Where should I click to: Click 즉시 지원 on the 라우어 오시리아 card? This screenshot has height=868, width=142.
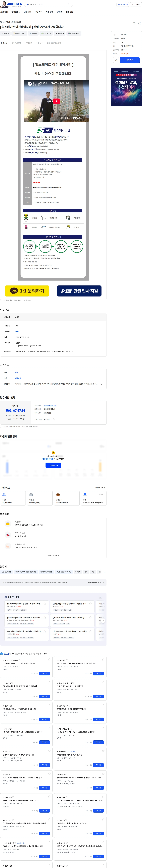(x=44, y=674)
